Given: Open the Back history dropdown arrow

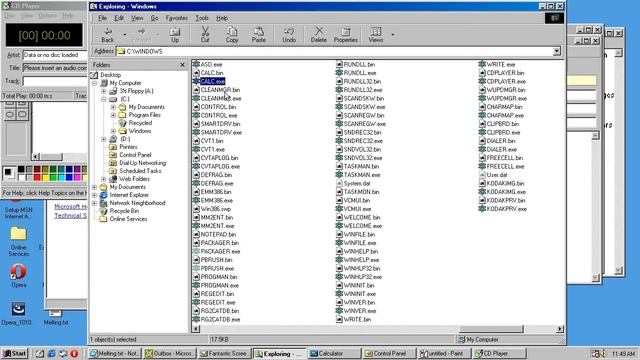Looking at the screenshot, I should tap(124, 35).
